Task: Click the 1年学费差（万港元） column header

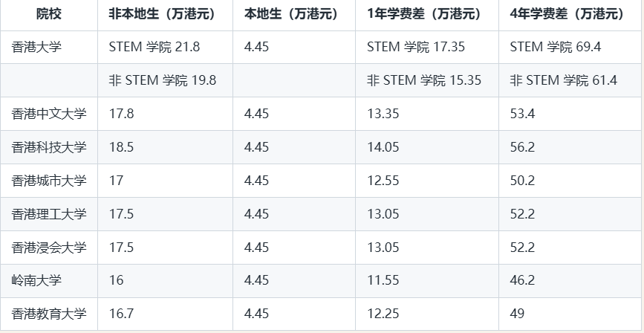Action: click(423, 14)
